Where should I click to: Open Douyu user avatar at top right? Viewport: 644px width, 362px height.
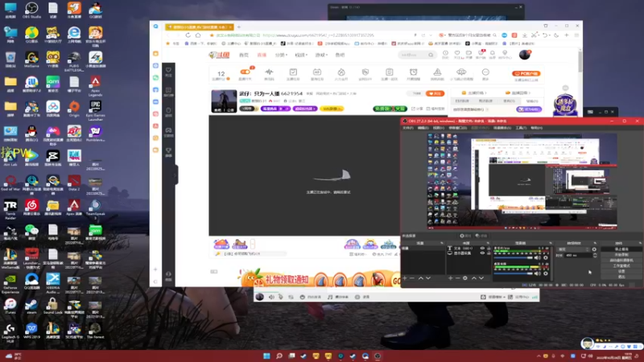pyautogui.click(x=525, y=55)
